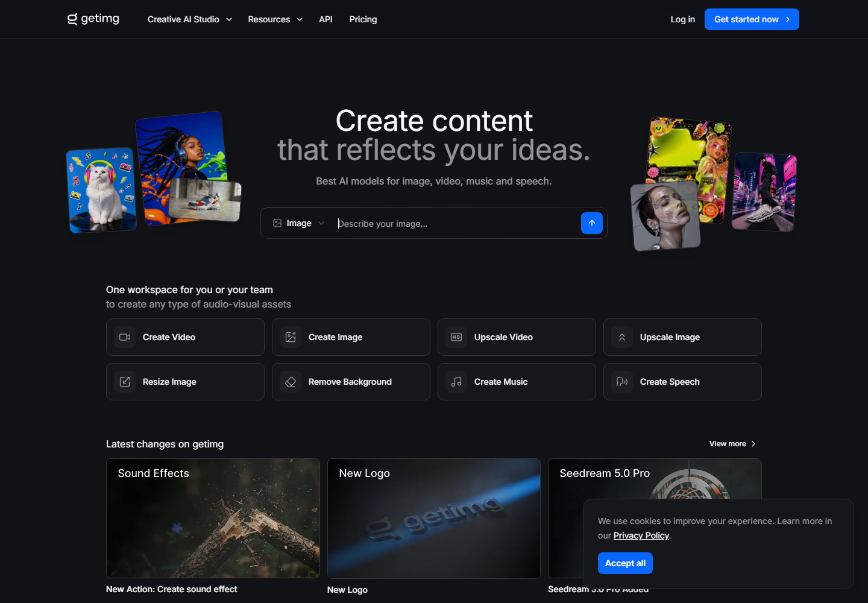Click chevron next to Resources
Screen dimensions: 868x603
tap(300, 19)
